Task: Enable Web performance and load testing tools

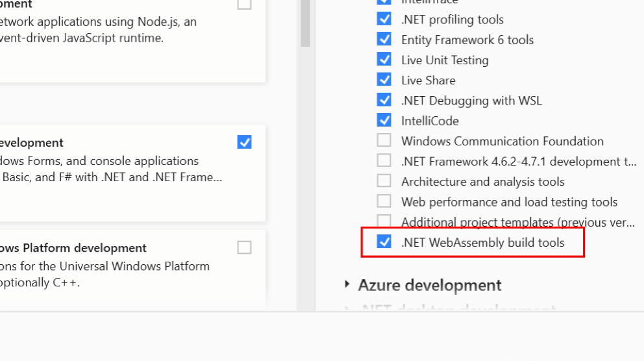Action: pyautogui.click(x=384, y=201)
